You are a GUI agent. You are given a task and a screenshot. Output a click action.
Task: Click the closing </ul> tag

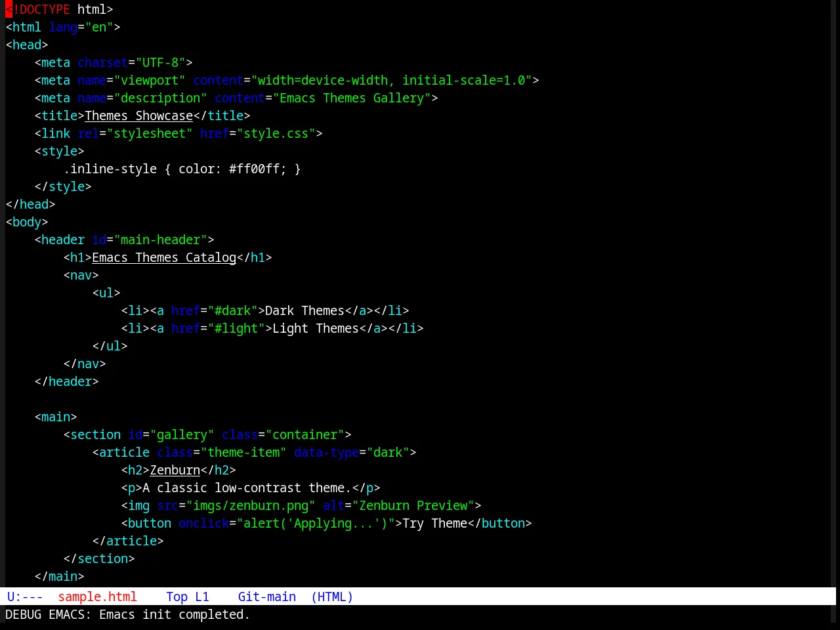click(x=110, y=346)
